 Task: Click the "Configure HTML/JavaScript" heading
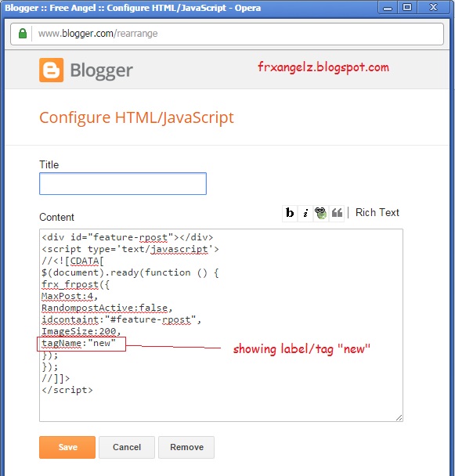(136, 117)
